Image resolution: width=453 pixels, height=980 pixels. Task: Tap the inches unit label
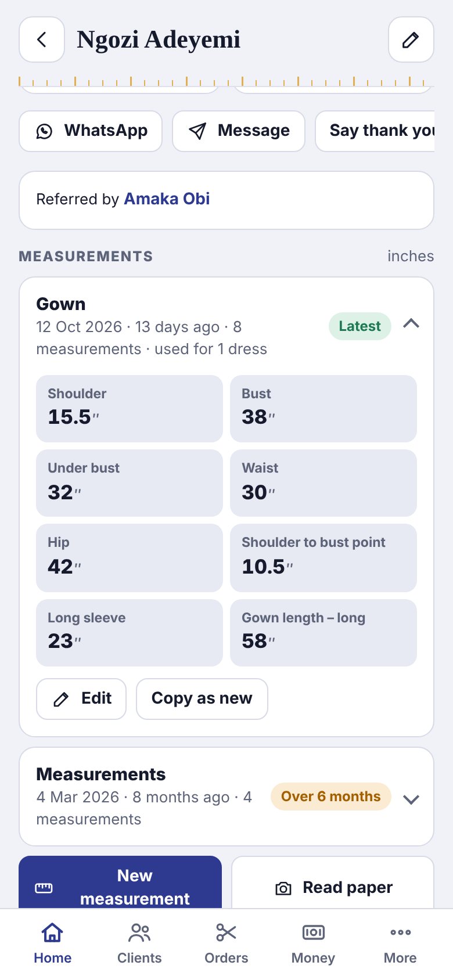tap(411, 256)
